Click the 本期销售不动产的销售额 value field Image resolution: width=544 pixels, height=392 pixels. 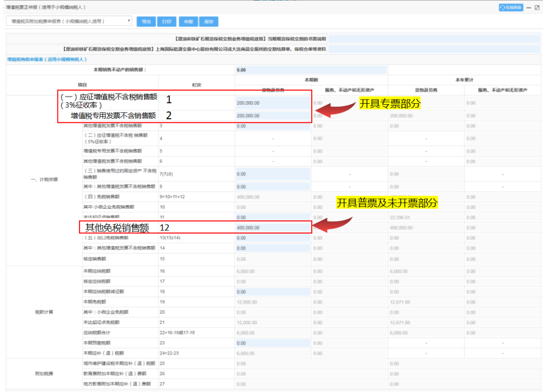pos(311,70)
